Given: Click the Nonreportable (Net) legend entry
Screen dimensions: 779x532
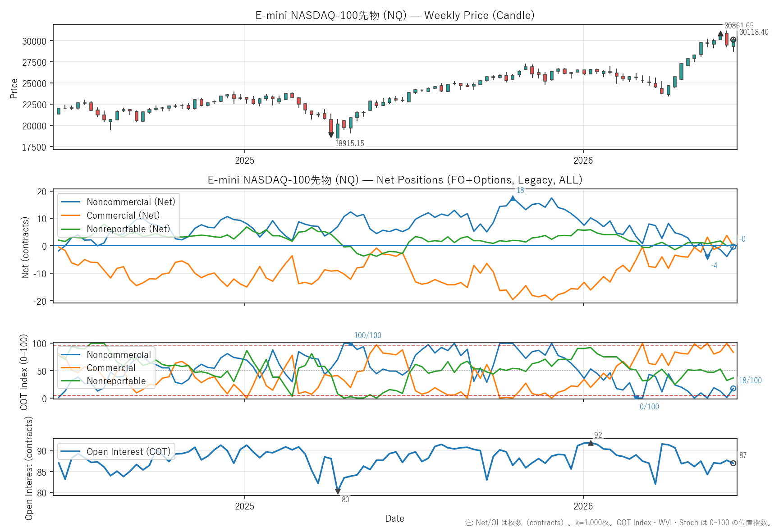Looking at the screenshot, I should (128, 229).
